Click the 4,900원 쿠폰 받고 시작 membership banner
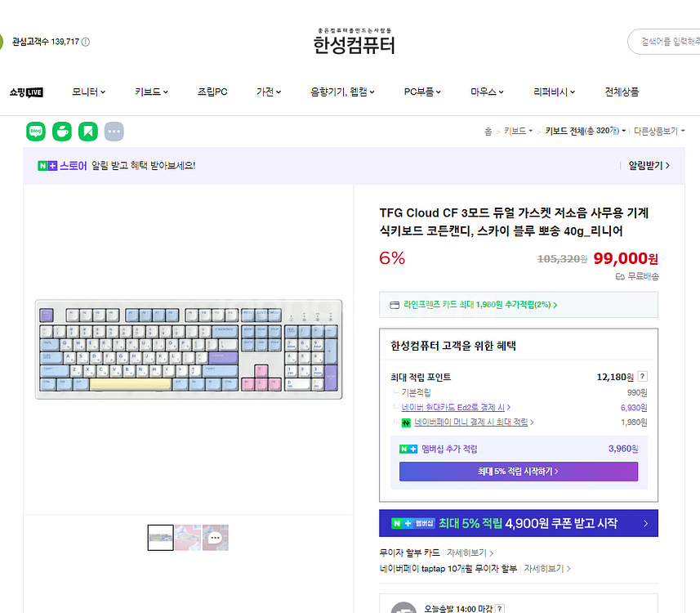This screenshot has width=700, height=613. (519, 523)
